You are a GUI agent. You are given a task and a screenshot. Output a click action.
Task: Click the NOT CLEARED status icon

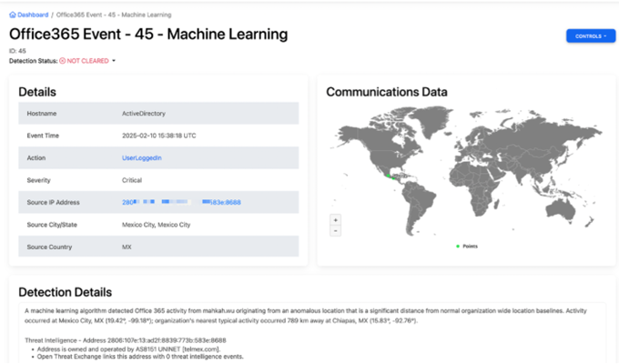click(63, 61)
